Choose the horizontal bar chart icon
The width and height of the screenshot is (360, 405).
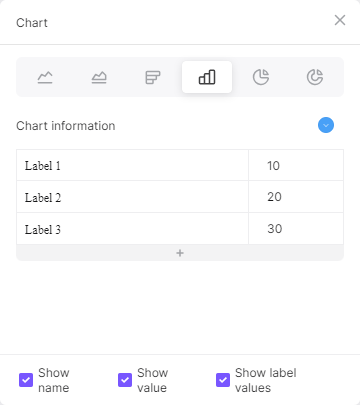(x=153, y=77)
